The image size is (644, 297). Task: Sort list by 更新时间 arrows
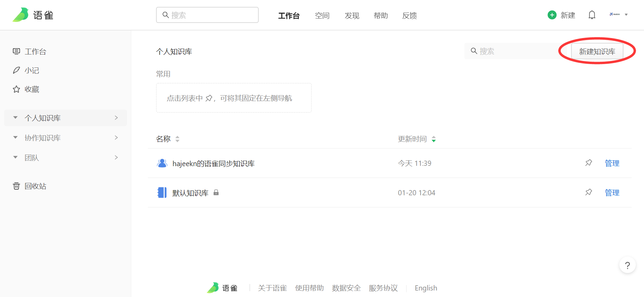(x=434, y=139)
